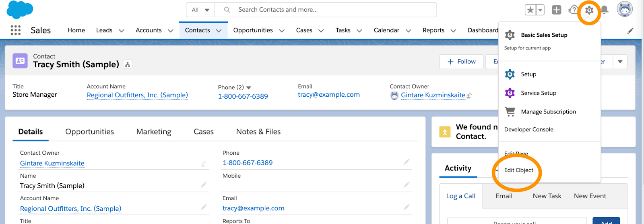Choose Manage Subscription menu entry
The width and height of the screenshot is (644, 224).
tap(548, 112)
